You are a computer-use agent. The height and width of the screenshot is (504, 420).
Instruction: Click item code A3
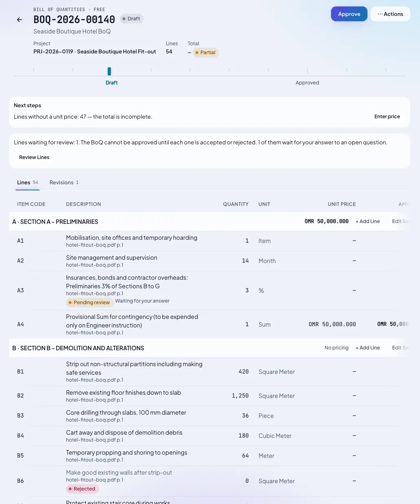tap(20, 290)
